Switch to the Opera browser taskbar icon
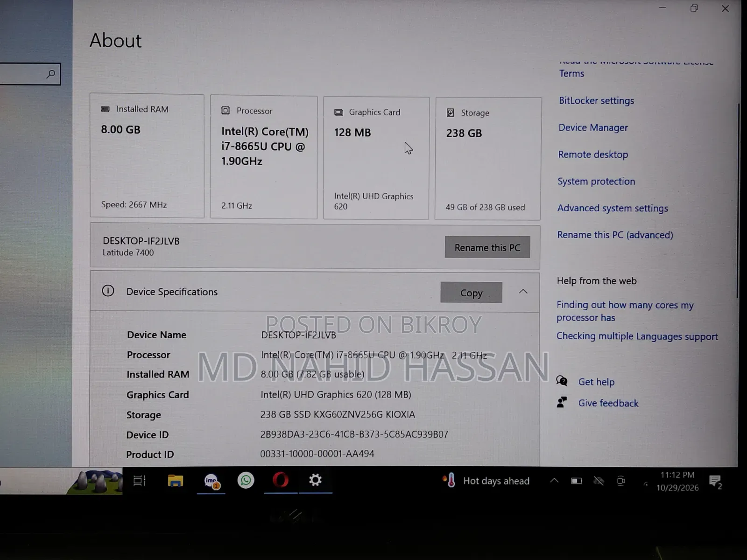Viewport: 747px width, 560px height. (x=281, y=480)
